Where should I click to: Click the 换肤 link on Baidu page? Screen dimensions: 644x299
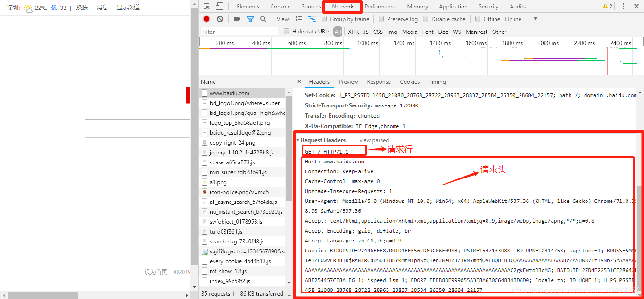pyautogui.click(x=82, y=8)
